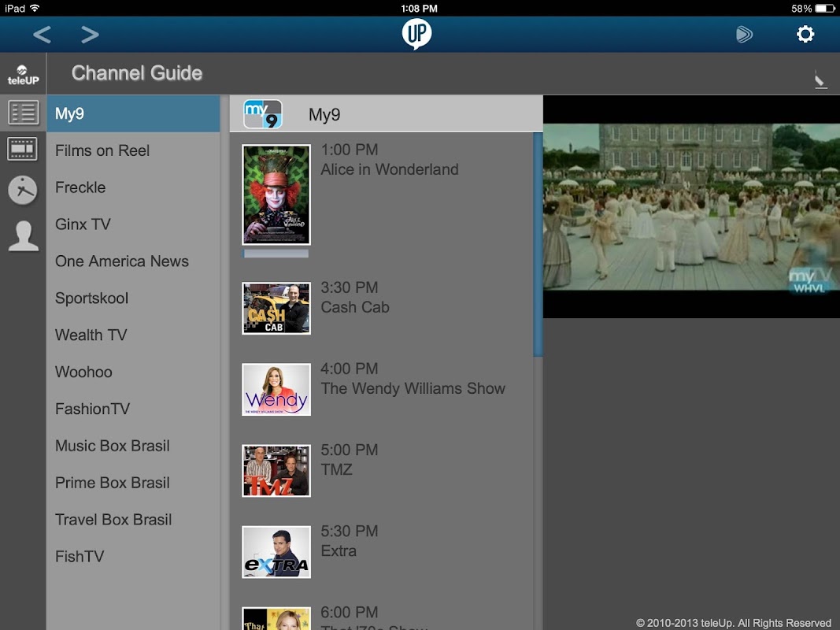Open TMZ thumbnail
The width and height of the screenshot is (840, 630).
(276, 471)
